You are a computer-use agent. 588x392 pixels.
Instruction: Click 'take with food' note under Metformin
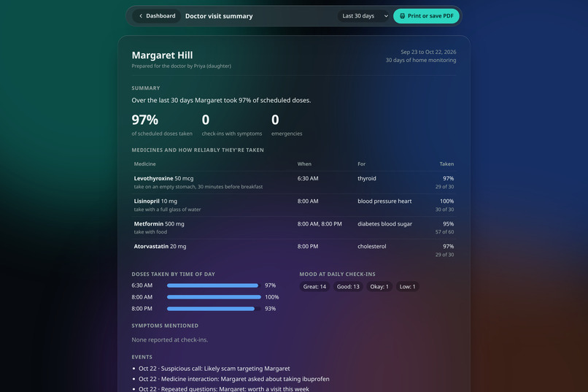pyautogui.click(x=150, y=232)
